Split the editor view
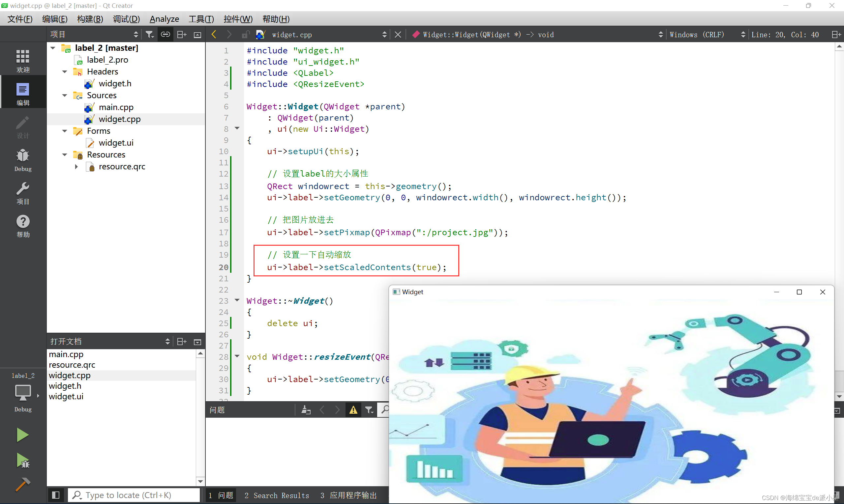This screenshot has height=504, width=844. [836, 35]
